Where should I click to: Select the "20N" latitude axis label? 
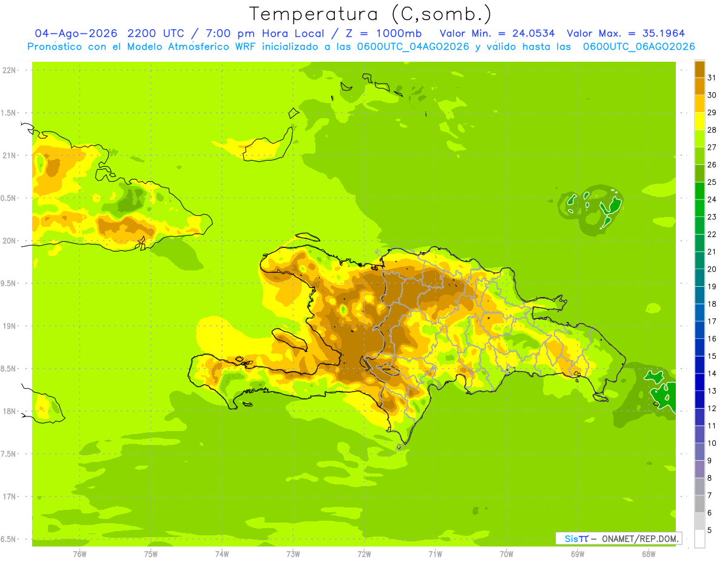point(8,241)
